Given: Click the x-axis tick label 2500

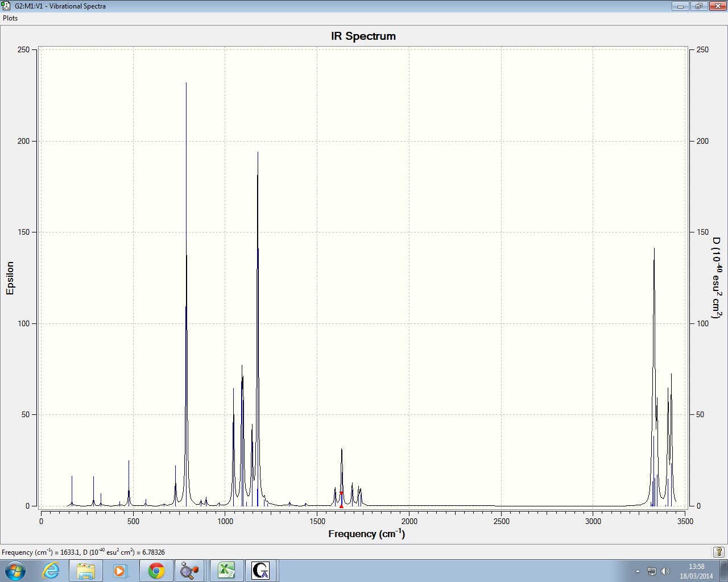Looking at the screenshot, I should 502,521.
